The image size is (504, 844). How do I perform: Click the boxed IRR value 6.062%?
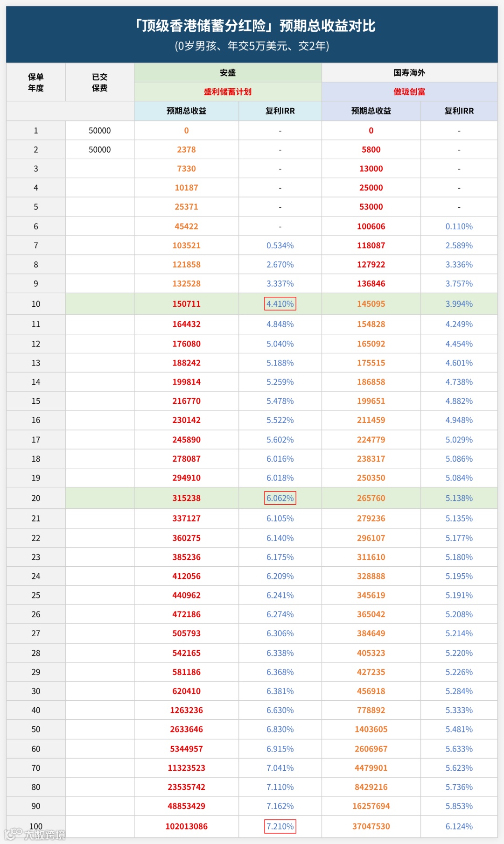pyautogui.click(x=280, y=499)
